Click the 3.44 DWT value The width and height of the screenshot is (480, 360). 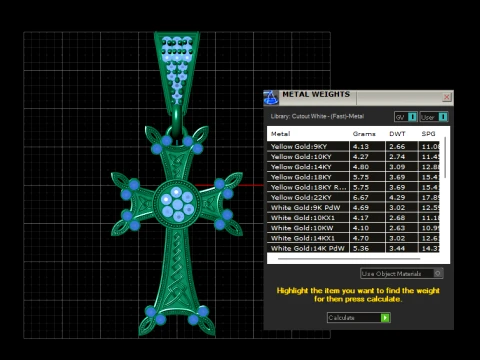click(x=397, y=248)
